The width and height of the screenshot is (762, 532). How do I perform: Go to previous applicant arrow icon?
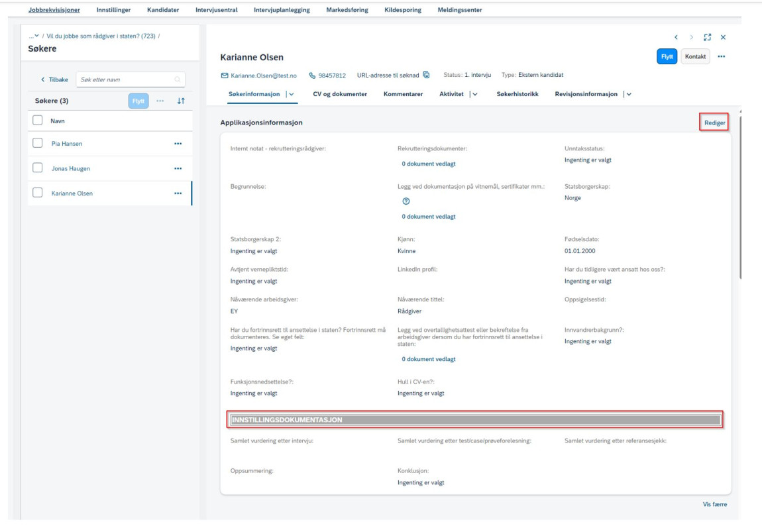click(676, 37)
